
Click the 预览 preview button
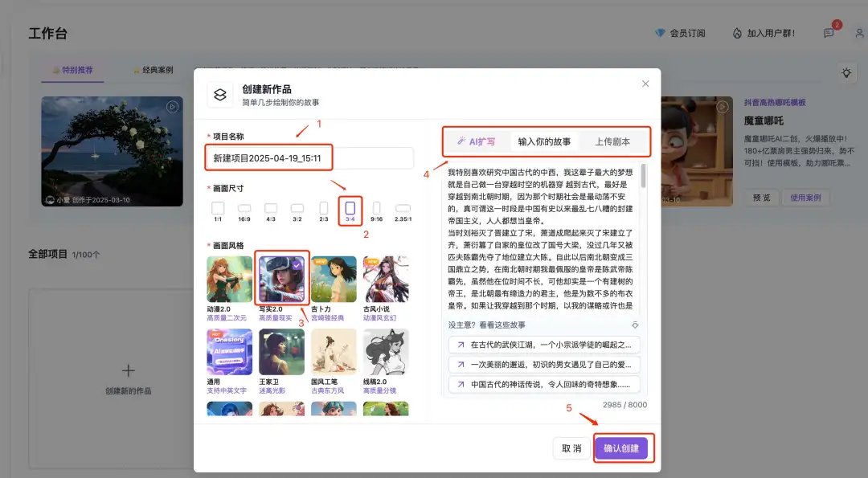coord(762,198)
